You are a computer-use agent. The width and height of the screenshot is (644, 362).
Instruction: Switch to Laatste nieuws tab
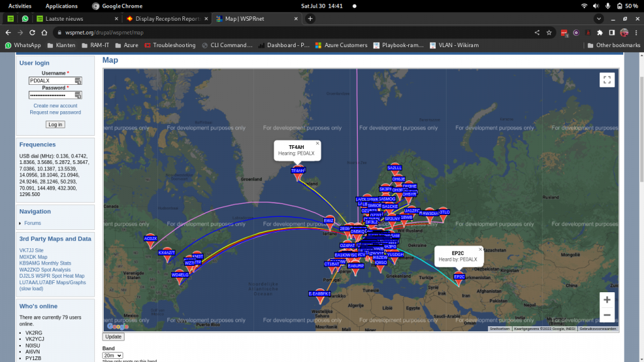click(77, 18)
